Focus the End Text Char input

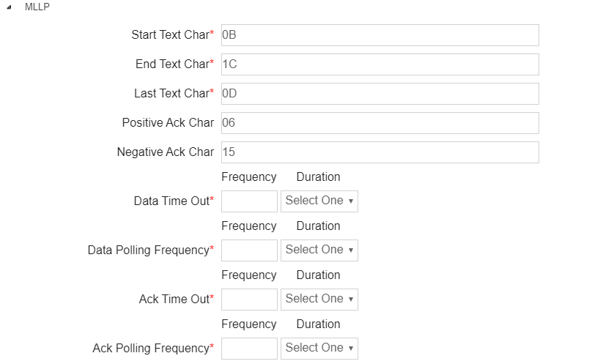(380, 64)
